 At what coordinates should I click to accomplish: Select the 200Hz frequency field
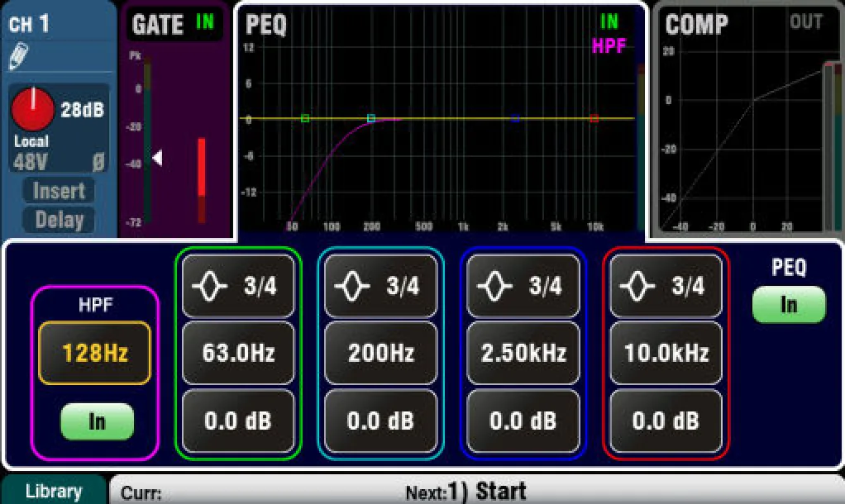(380, 354)
